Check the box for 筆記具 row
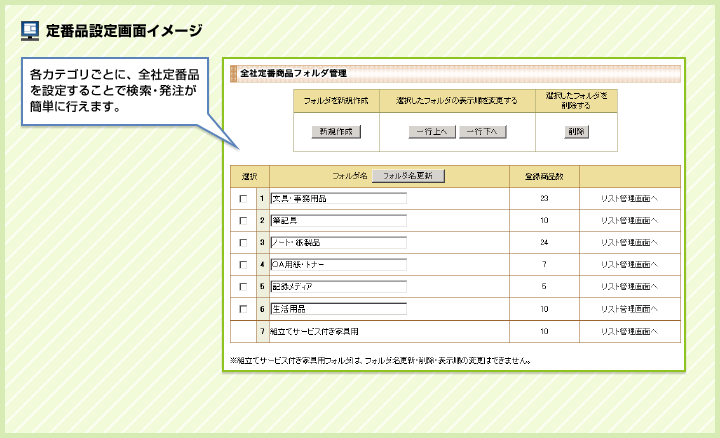 (243, 221)
